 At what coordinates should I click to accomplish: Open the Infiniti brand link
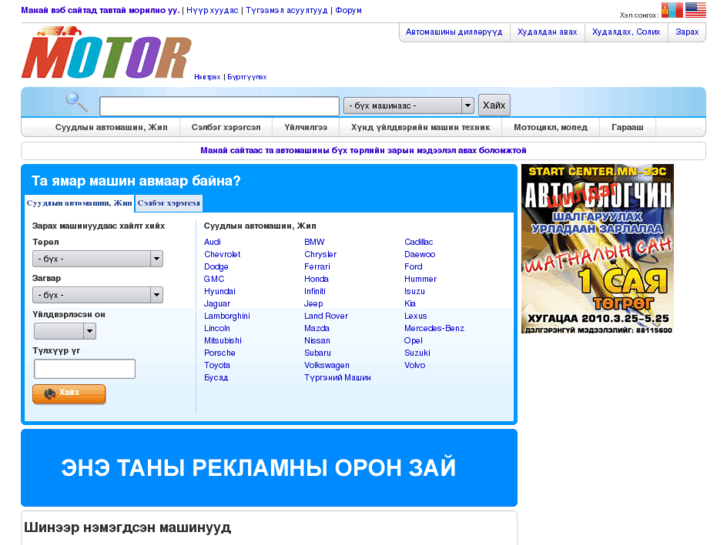315,291
